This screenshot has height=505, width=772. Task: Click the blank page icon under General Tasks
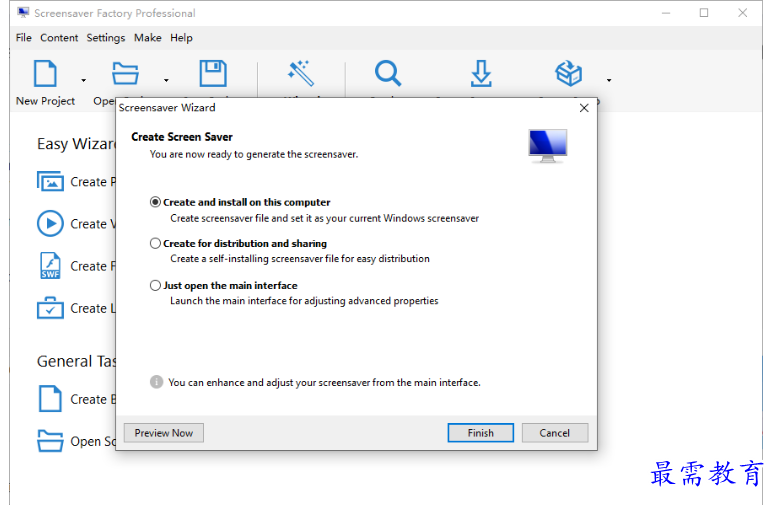click(50, 399)
